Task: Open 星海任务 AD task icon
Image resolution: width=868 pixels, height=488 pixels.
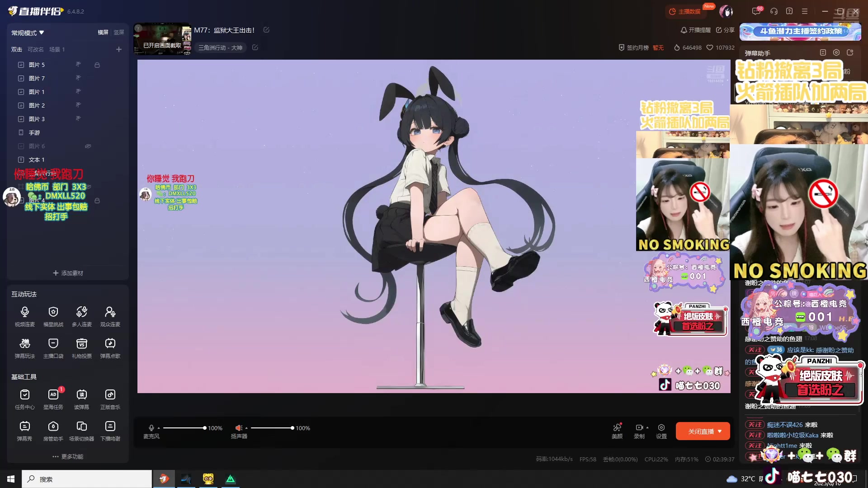Action: pyautogui.click(x=53, y=399)
